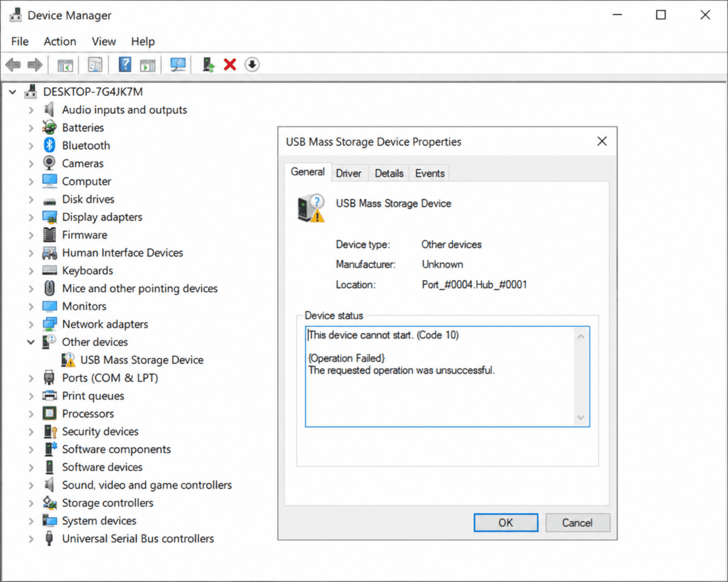The image size is (728, 582).
Task: Click the mouse icon beside Mice and pointing devices
Action: coord(49,289)
